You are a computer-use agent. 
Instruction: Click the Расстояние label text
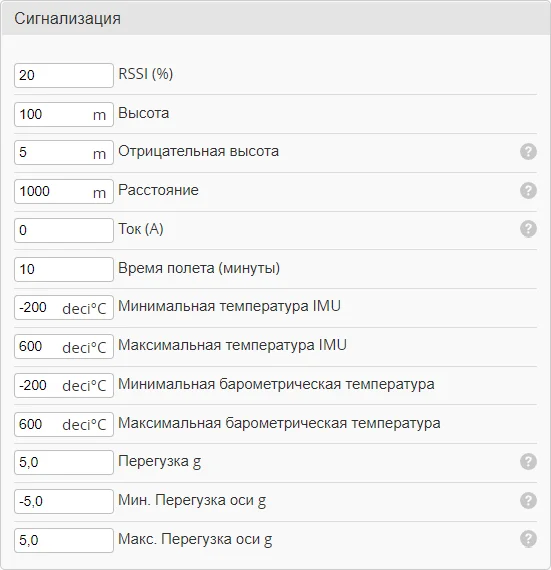tap(158, 190)
